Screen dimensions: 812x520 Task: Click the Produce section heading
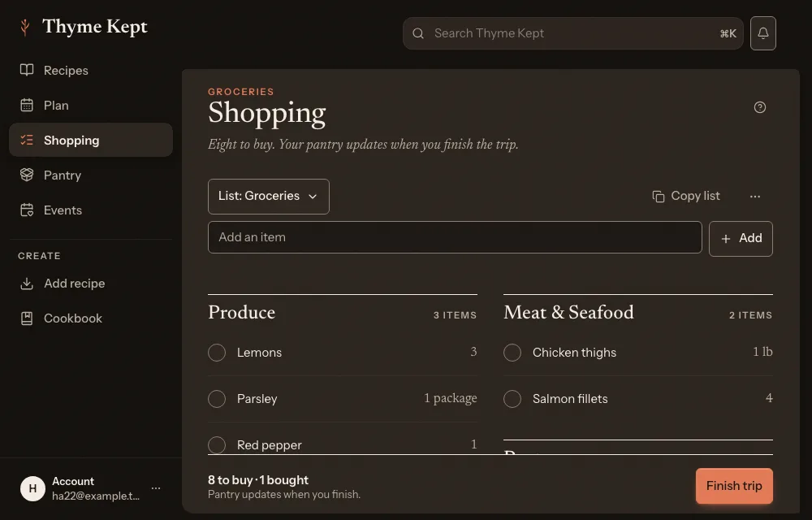pos(241,313)
